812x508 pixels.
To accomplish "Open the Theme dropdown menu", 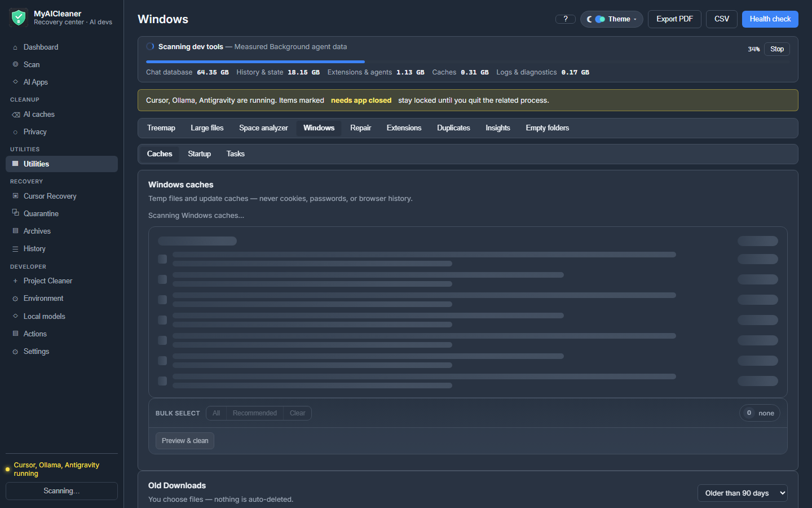I will coord(612,19).
